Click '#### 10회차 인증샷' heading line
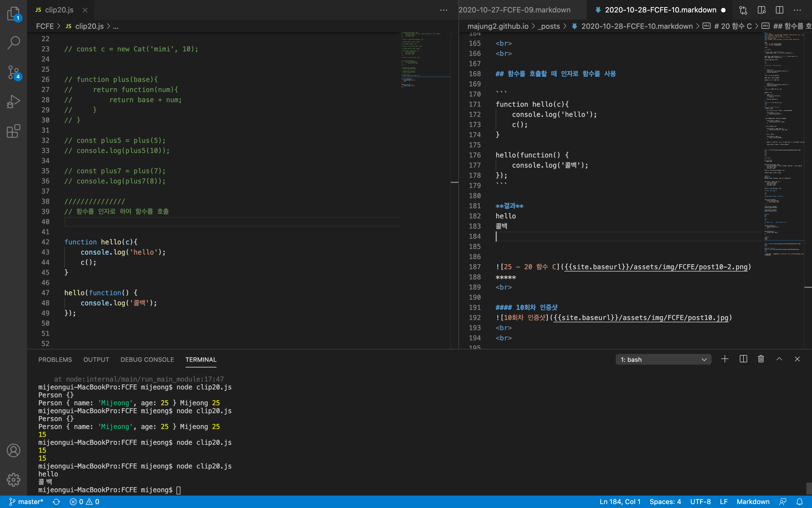This screenshot has height=508, width=812. coord(526,307)
